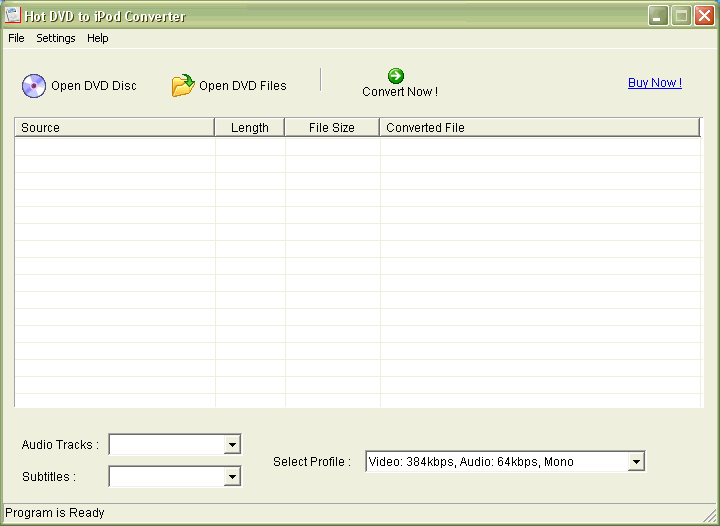Expand the Audio Tracks dropdown arrow

tap(232, 444)
